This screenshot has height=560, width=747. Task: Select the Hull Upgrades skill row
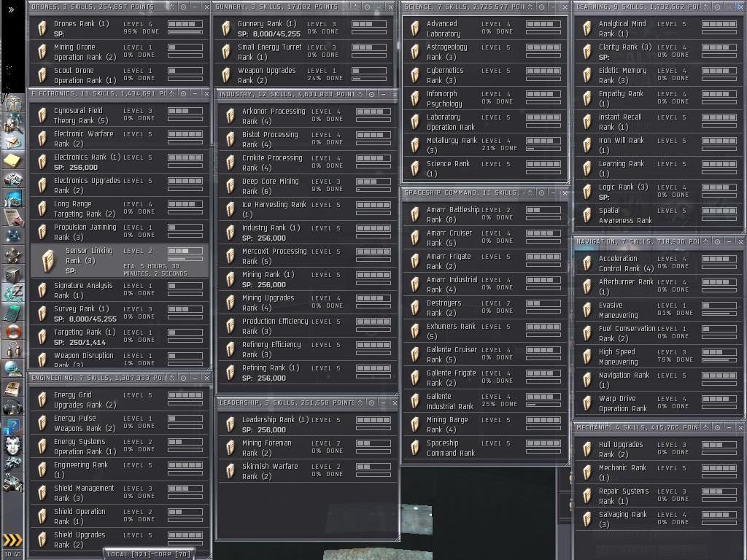[659, 449]
